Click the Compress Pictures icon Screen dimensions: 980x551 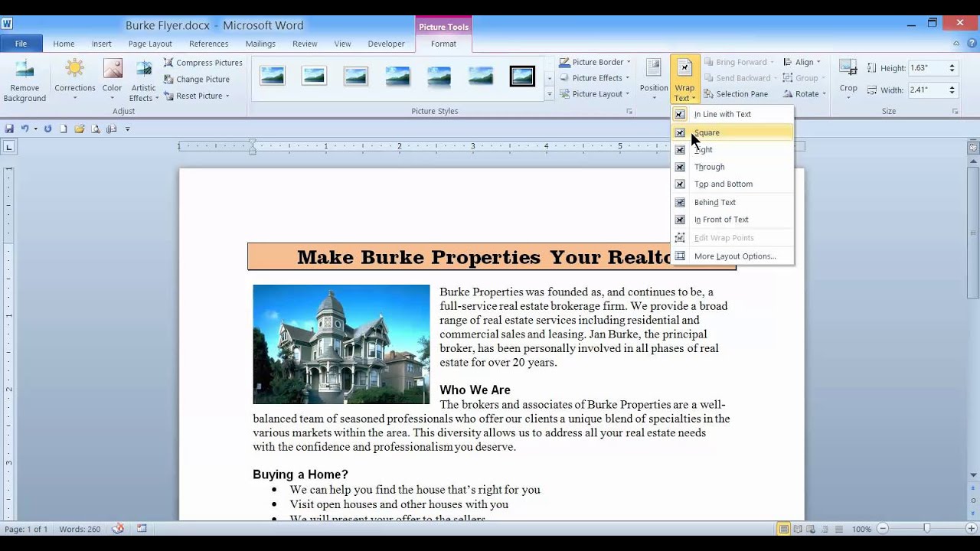point(168,63)
